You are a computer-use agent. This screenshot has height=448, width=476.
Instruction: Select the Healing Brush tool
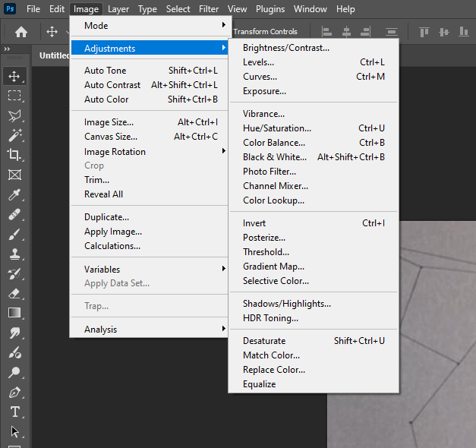point(14,214)
